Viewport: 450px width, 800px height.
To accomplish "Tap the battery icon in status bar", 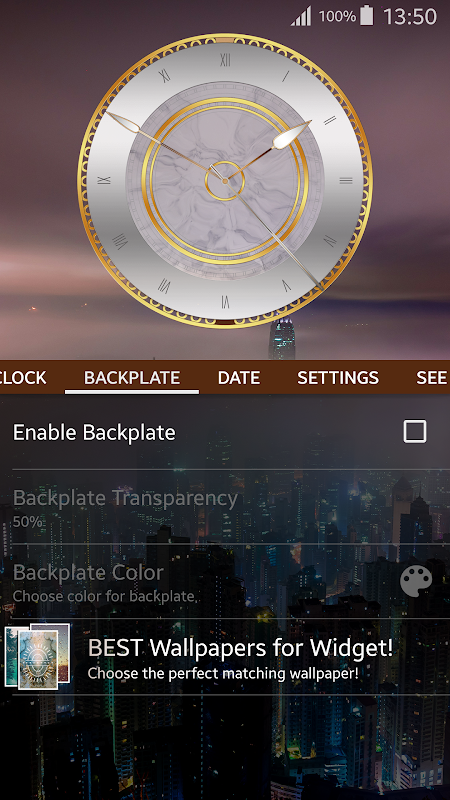I will tap(366, 16).
